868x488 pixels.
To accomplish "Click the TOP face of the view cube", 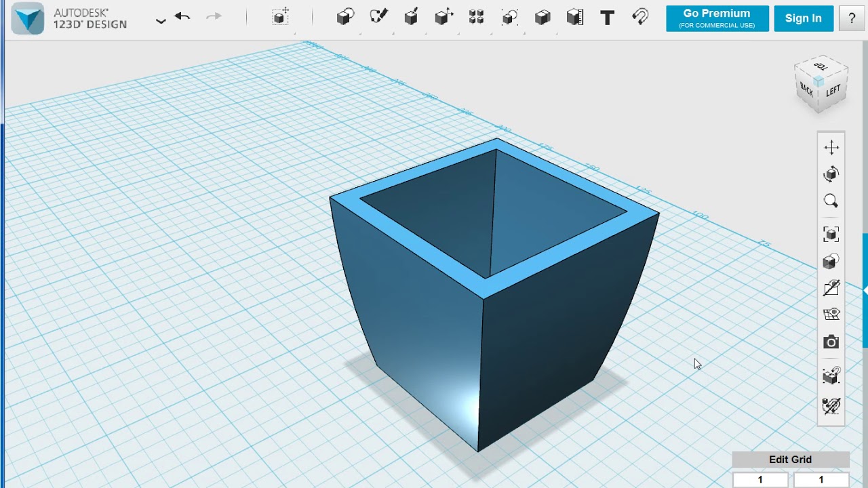I will click(x=821, y=67).
